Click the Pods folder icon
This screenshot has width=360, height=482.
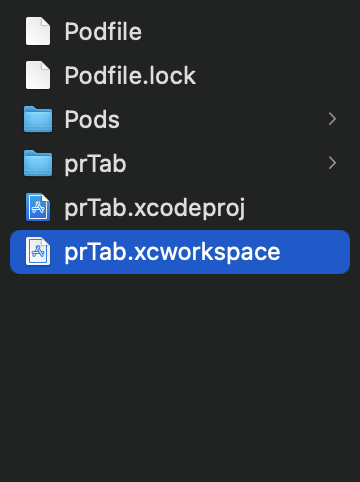[x=38, y=119]
